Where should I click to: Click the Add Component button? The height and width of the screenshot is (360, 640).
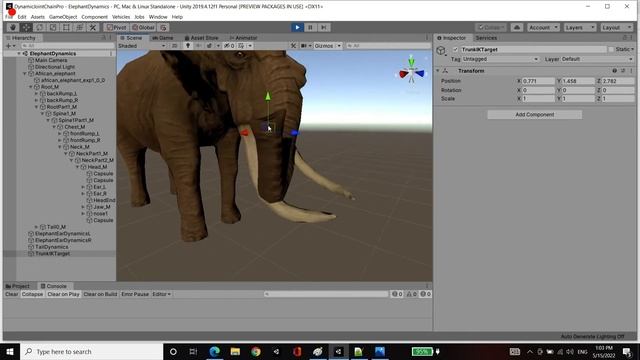pyautogui.click(x=535, y=115)
